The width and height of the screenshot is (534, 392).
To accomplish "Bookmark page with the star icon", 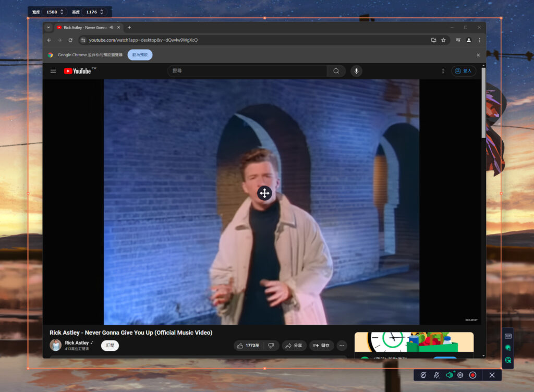I will [x=443, y=40].
